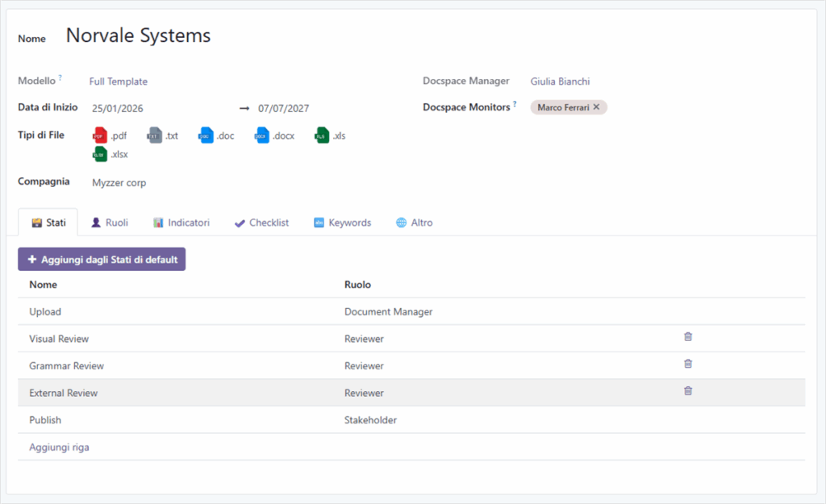Image resolution: width=826 pixels, height=504 pixels.
Task: Click the Document Manager role cell
Action: coord(388,312)
